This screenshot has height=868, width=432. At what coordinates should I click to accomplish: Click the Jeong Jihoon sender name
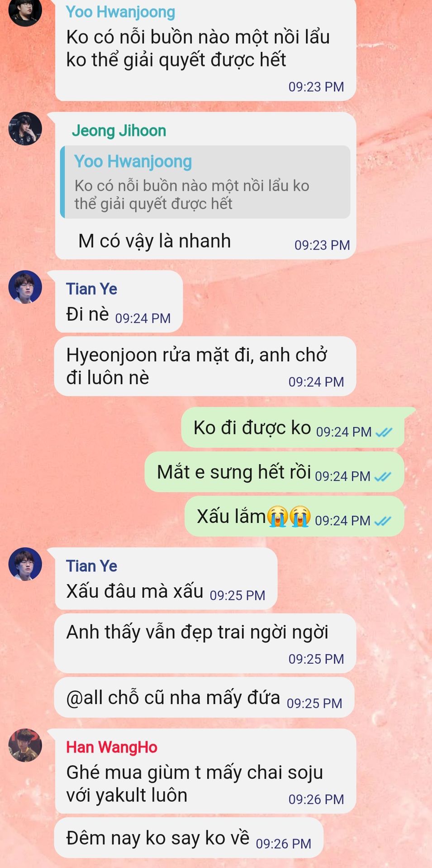(x=119, y=131)
